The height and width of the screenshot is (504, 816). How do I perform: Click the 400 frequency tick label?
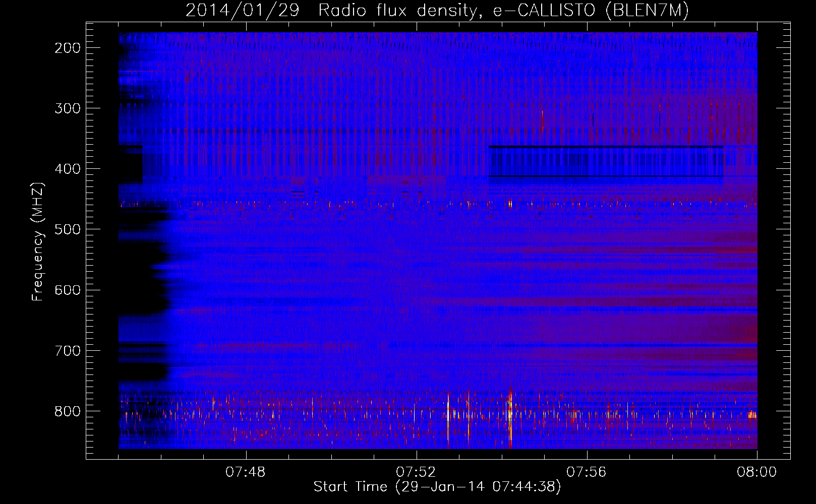click(x=68, y=169)
